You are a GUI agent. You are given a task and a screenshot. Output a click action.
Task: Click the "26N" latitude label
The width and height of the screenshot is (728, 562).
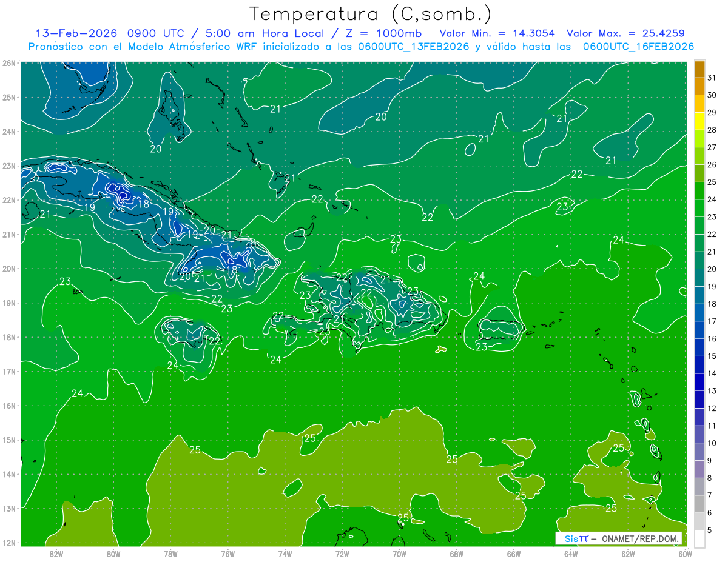coord(9,62)
